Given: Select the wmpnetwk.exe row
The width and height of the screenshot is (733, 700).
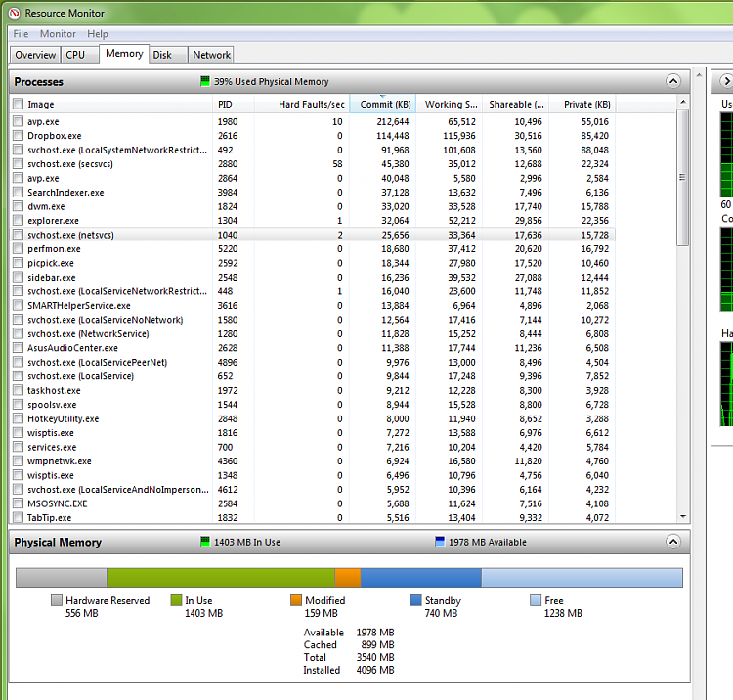Looking at the screenshot, I should 313,461.
